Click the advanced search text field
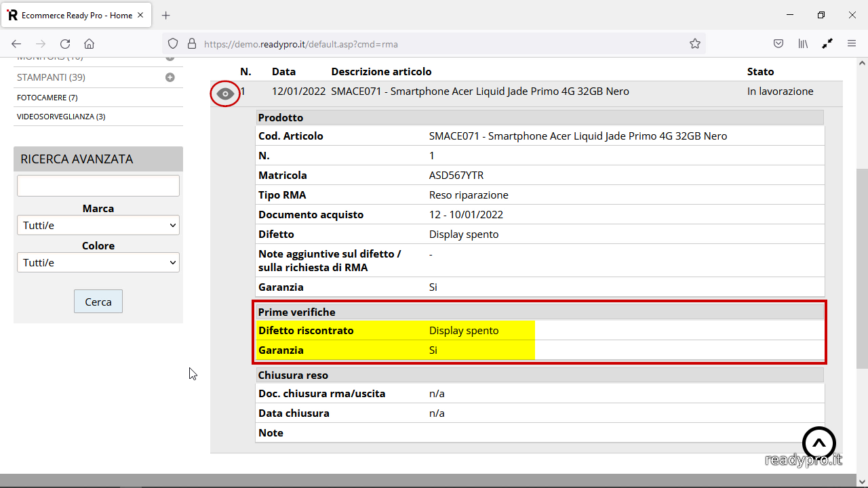Screen dimensions: 868x488 [98, 186]
